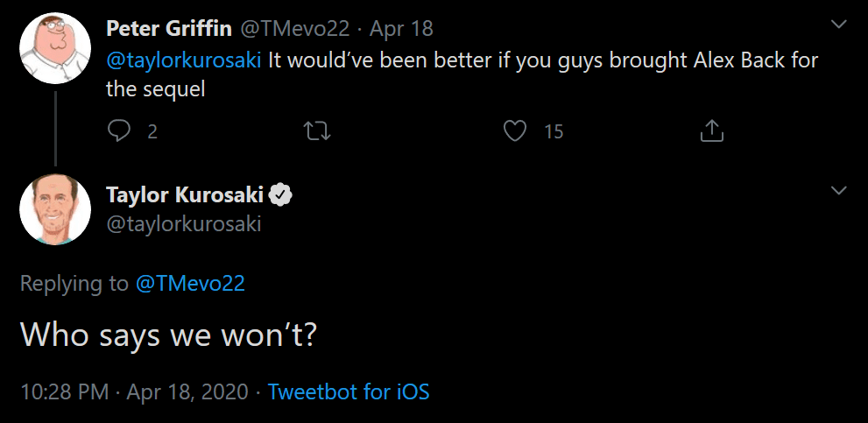
Task: Click @TMevo22 in the Replying to line
Action: coord(190,283)
